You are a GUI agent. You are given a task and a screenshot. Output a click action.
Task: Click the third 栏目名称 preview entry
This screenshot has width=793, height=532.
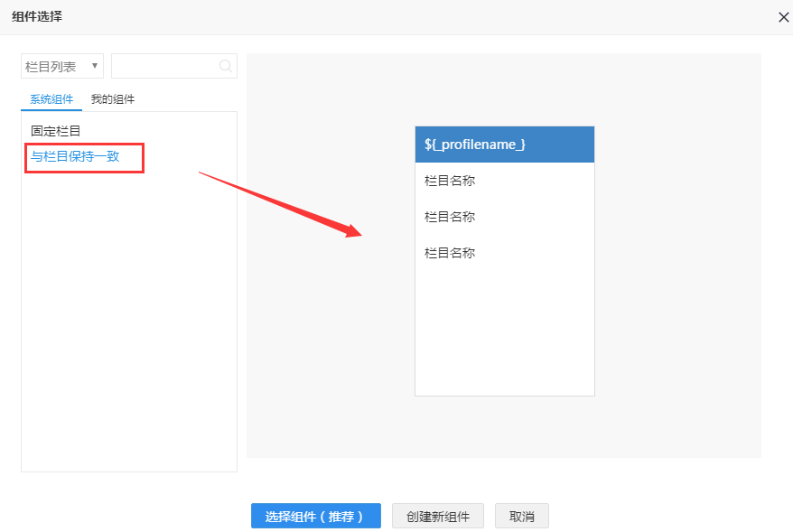tap(450, 253)
